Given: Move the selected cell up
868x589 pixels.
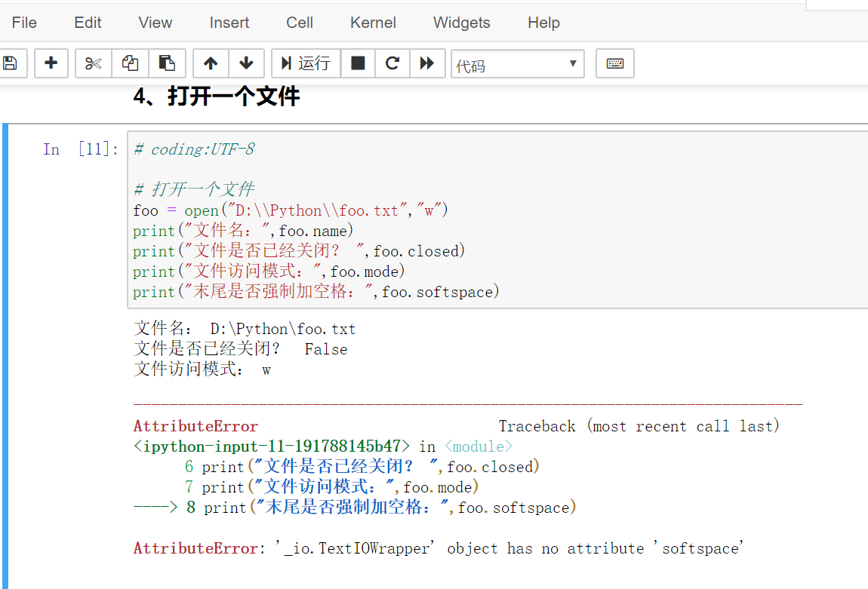Looking at the screenshot, I should click(x=211, y=63).
